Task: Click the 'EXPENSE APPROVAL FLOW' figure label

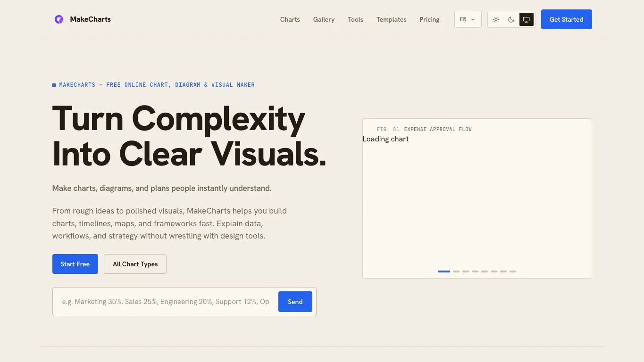Action: 438,129
